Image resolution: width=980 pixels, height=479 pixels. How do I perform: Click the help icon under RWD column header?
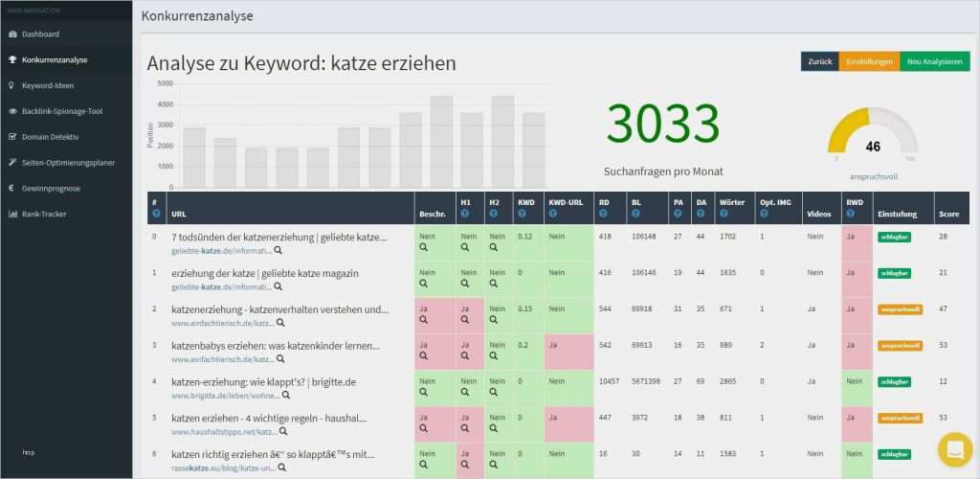[x=851, y=214]
